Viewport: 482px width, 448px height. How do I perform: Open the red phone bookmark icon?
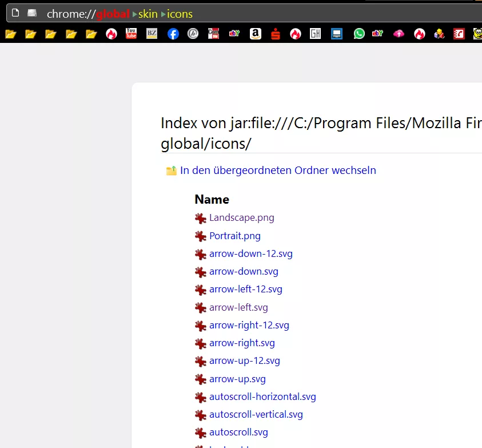[x=459, y=34]
